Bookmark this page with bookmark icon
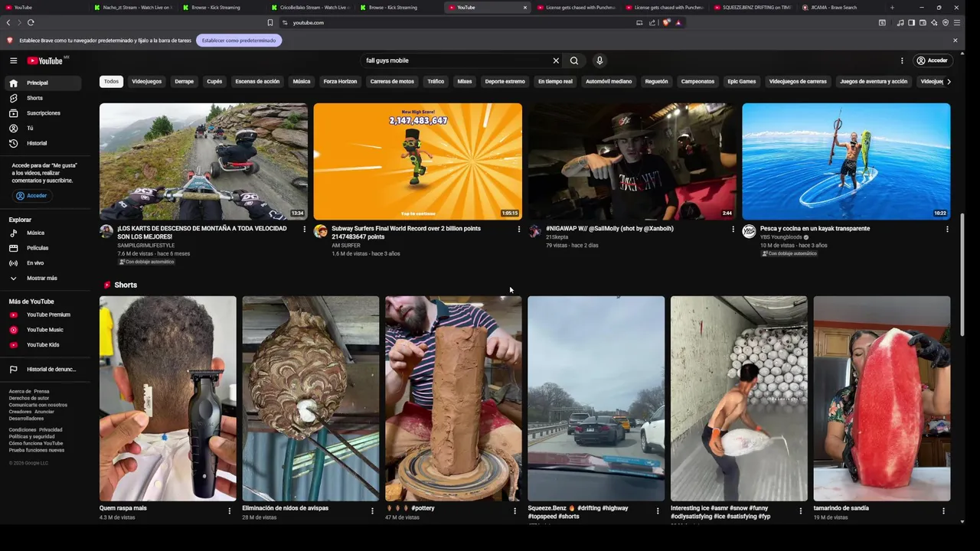Image resolution: width=980 pixels, height=551 pixels. pyautogui.click(x=269, y=23)
